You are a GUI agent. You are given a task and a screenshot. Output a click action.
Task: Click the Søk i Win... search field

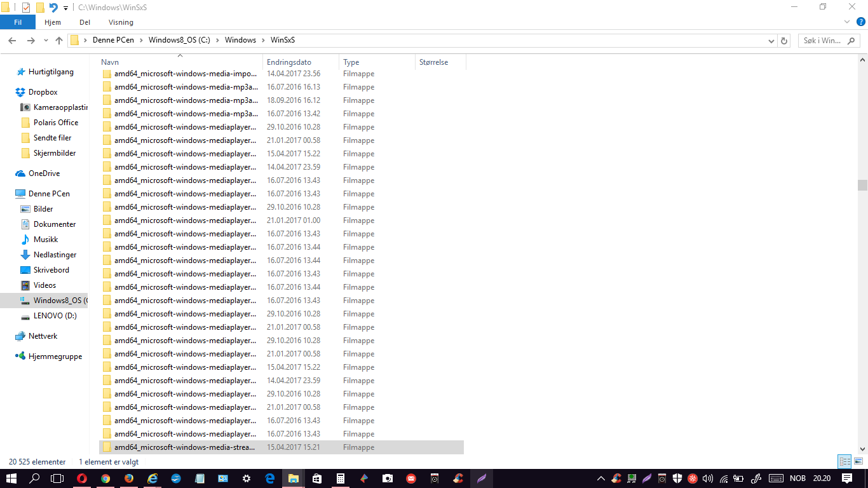pos(828,40)
